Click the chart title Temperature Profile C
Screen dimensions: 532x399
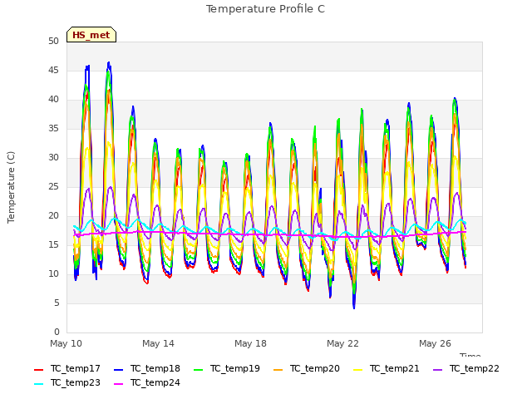click(265, 9)
